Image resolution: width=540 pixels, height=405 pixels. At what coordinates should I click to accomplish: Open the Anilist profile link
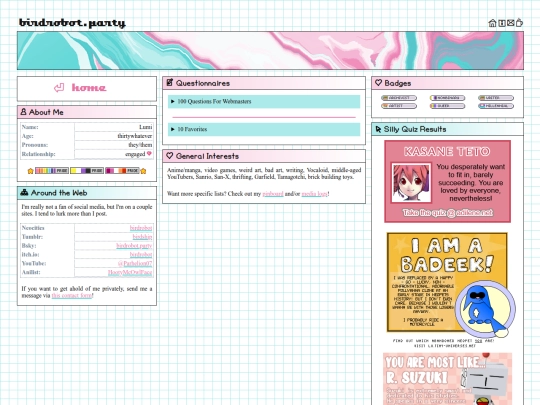coord(130,272)
